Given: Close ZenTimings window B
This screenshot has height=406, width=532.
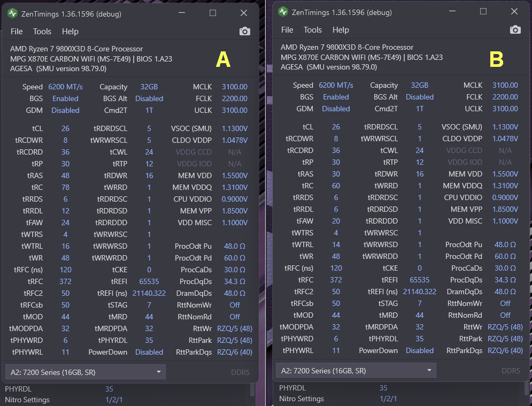Looking at the screenshot, I should click(514, 11).
